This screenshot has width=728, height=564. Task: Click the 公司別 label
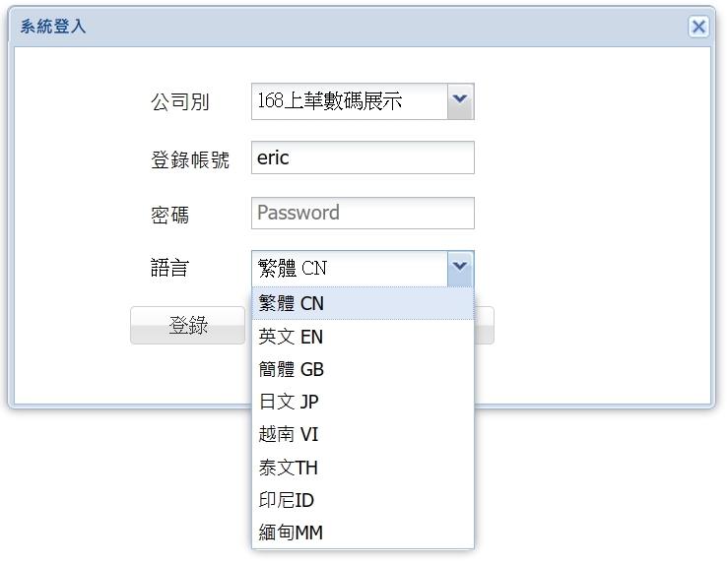(x=179, y=101)
